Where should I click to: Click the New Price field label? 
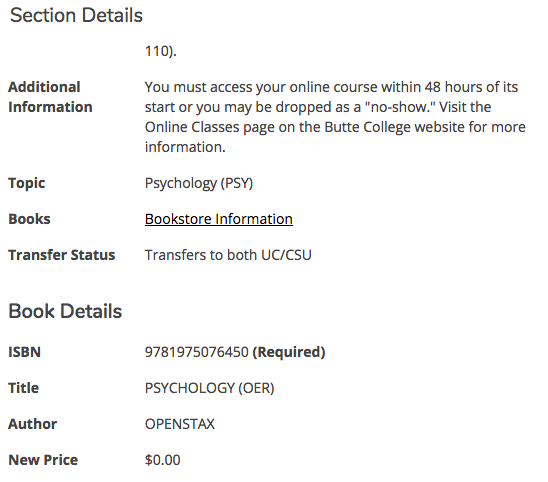pos(43,460)
